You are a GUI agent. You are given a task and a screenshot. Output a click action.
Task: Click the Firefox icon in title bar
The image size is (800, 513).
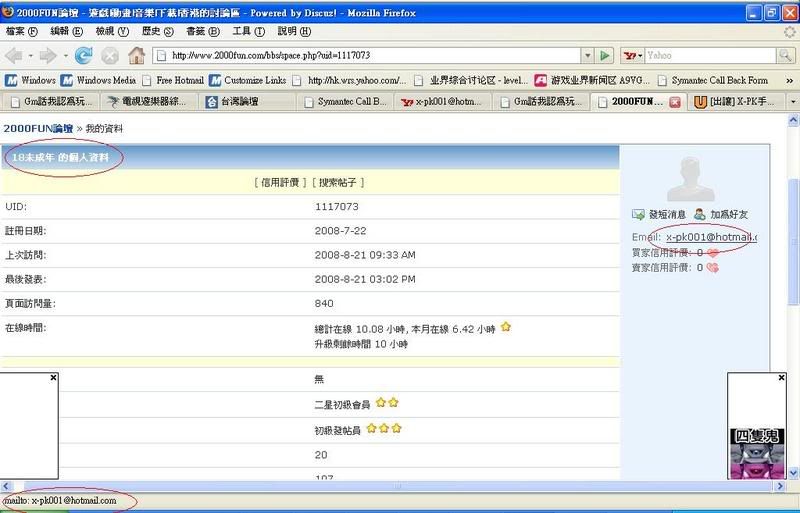[x=8, y=12]
